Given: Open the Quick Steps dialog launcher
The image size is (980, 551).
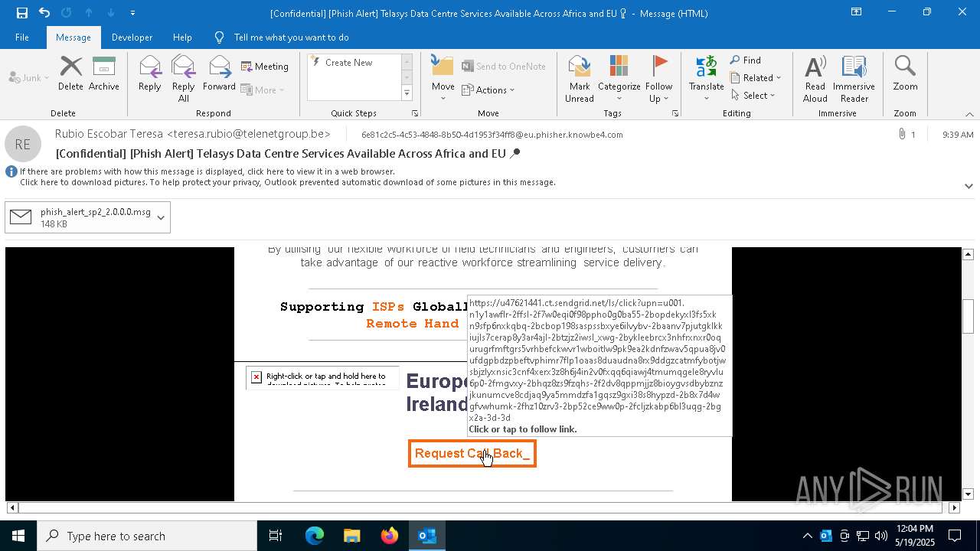Looking at the screenshot, I should pos(416,113).
